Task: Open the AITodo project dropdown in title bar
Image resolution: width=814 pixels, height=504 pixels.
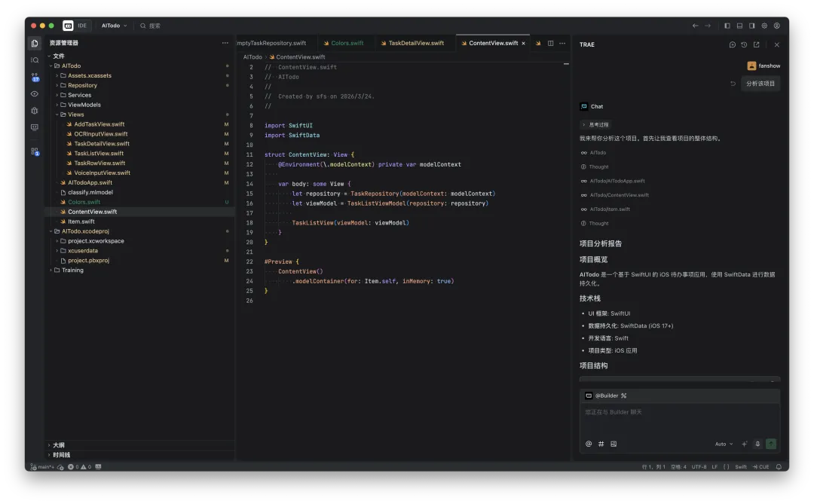Action: click(114, 26)
